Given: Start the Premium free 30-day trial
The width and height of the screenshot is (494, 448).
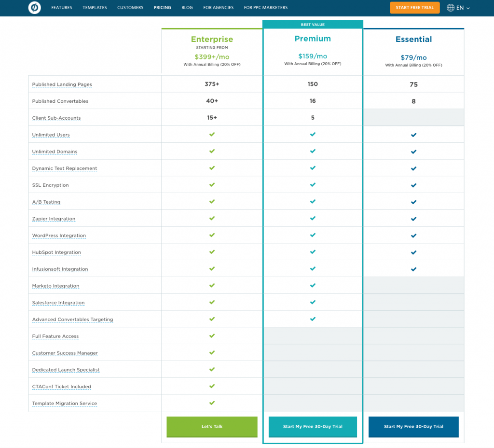Looking at the screenshot, I should [313, 427].
